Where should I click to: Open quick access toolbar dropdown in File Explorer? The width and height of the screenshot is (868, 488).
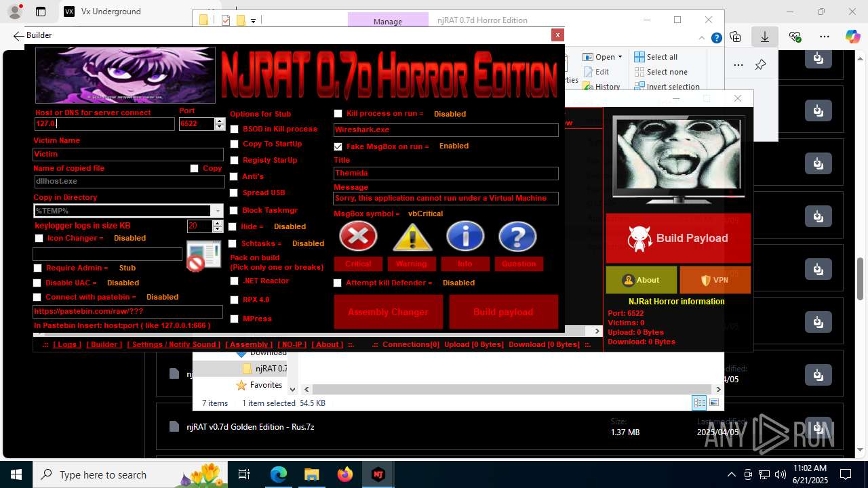pyautogui.click(x=253, y=20)
